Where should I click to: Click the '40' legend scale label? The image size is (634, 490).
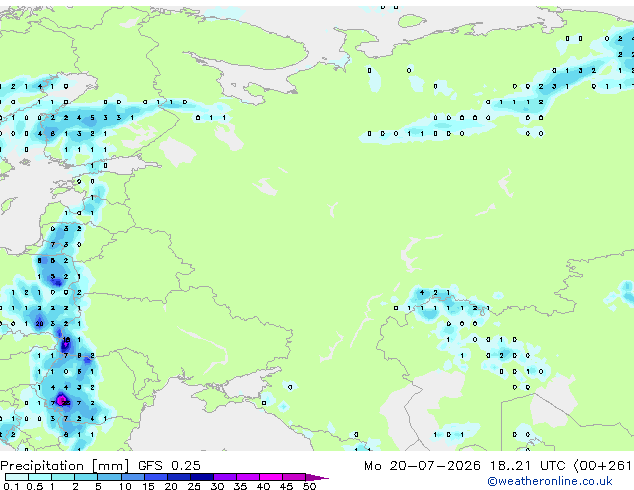point(263,486)
